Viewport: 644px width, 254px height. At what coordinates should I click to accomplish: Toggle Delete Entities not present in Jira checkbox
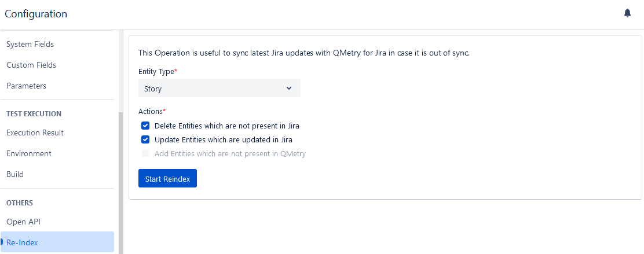click(x=145, y=126)
